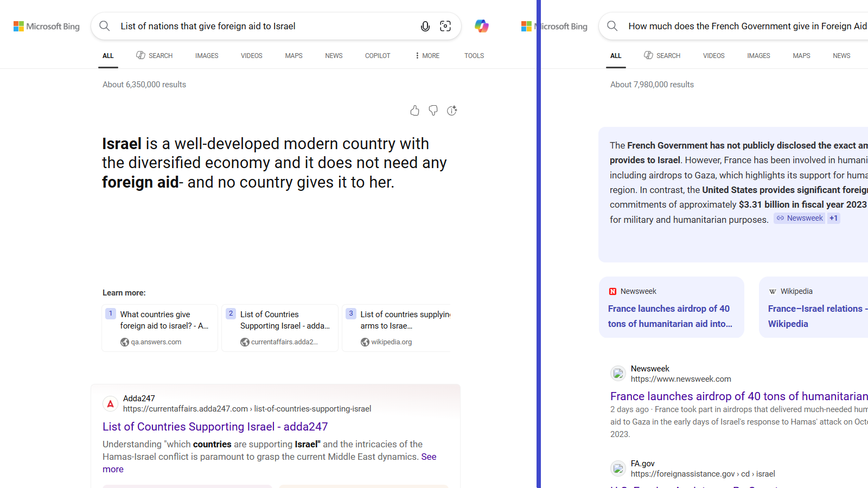Click the feedback info icon beside thumbs down
Image resolution: width=868 pixels, height=488 pixels.
coord(452,111)
